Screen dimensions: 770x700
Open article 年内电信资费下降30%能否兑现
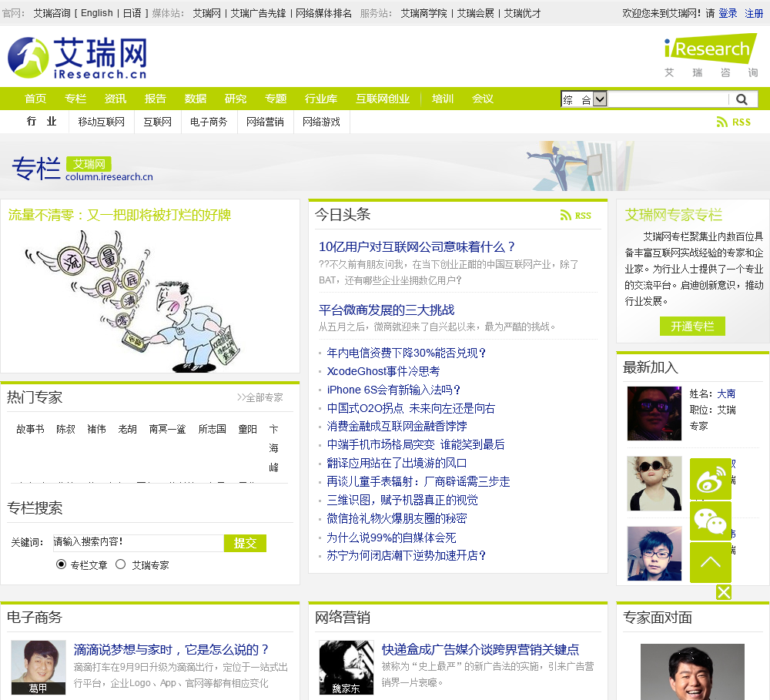tap(406, 353)
